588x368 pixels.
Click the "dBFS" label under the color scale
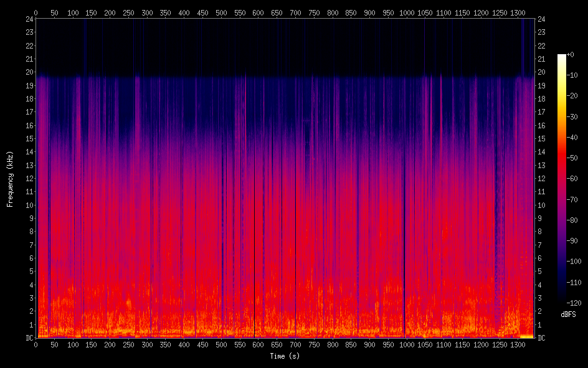coord(568,314)
